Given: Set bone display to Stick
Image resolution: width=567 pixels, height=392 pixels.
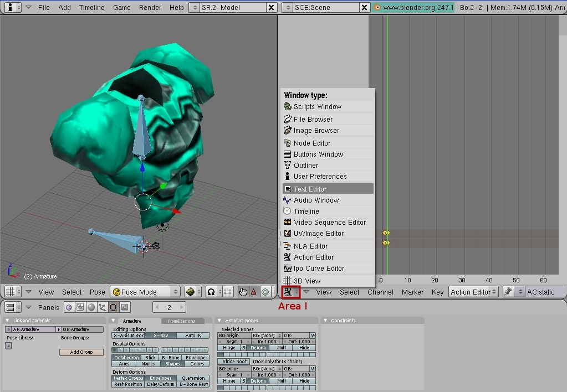Looking at the screenshot, I should tap(150, 358).
